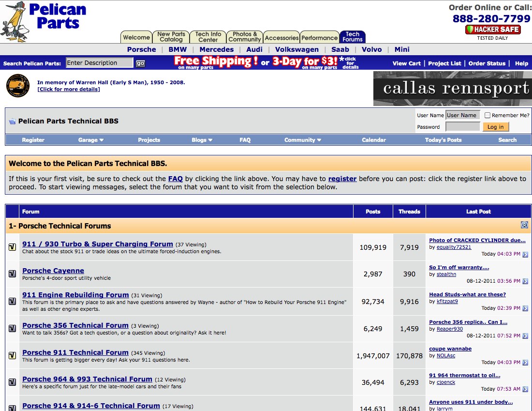Select the Accessories tab
The width and height of the screenshot is (532, 411).
(281, 38)
